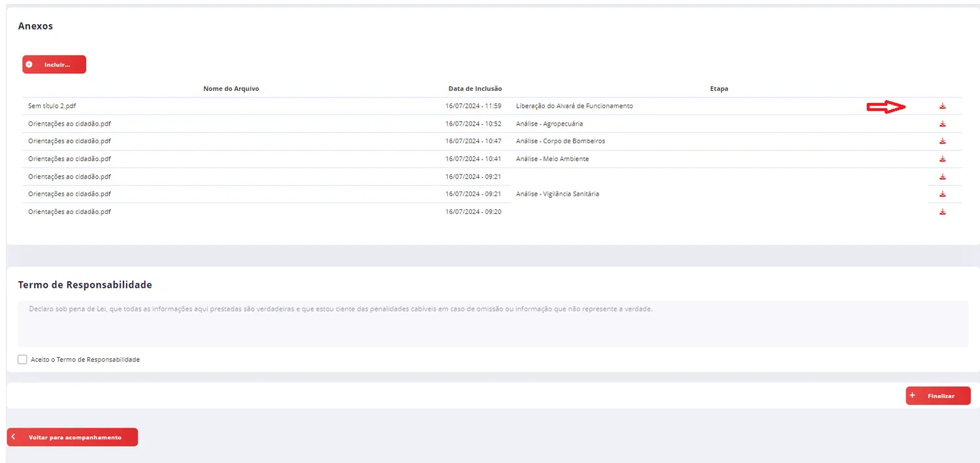980x463 pixels.
Task: Click the Incluir... attachment button
Action: pyautogui.click(x=54, y=64)
